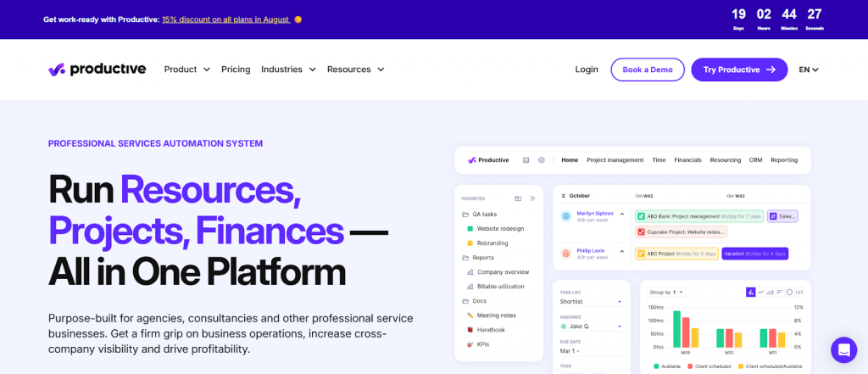868x374 pixels.
Task: Expand the Industries menu
Action: click(x=288, y=70)
